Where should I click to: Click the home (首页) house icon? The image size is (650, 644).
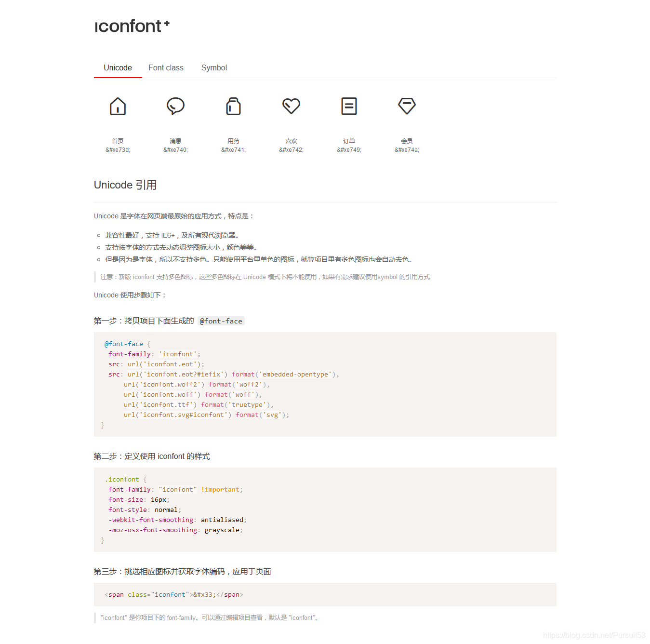[x=118, y=106]
